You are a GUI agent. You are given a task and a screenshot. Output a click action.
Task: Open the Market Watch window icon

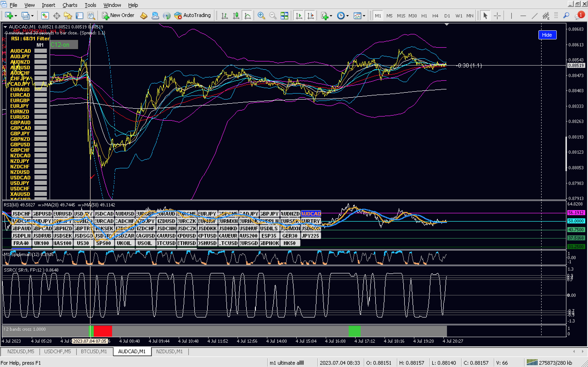(x=45, y=16)
